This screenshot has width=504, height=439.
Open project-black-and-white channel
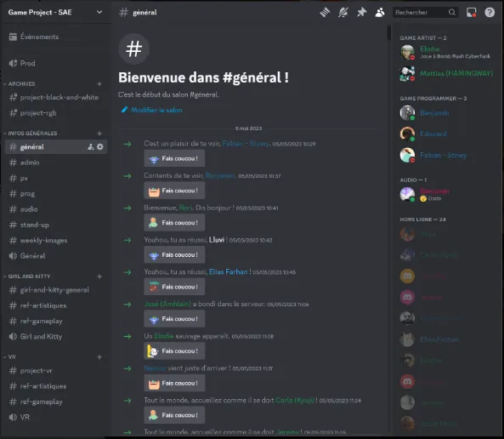55,97
